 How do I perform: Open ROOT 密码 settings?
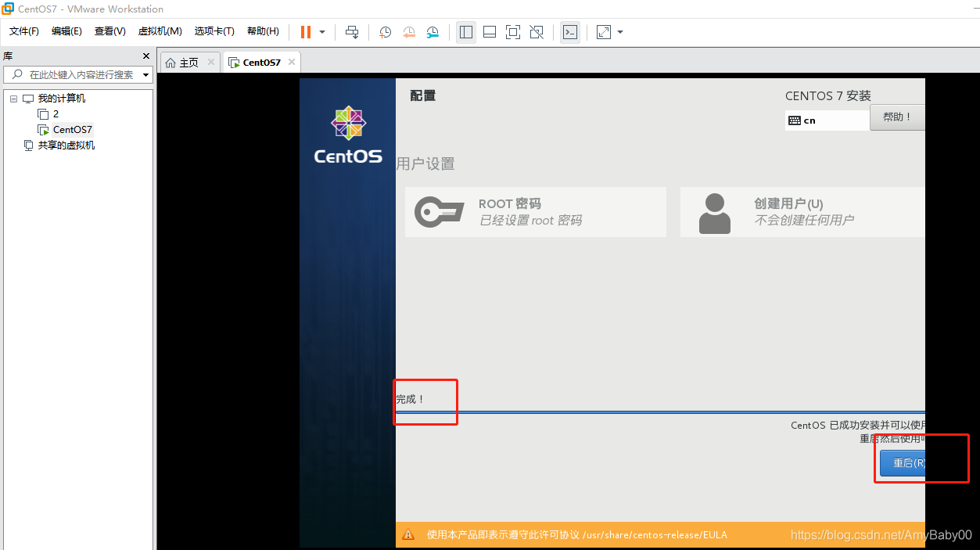536,212
